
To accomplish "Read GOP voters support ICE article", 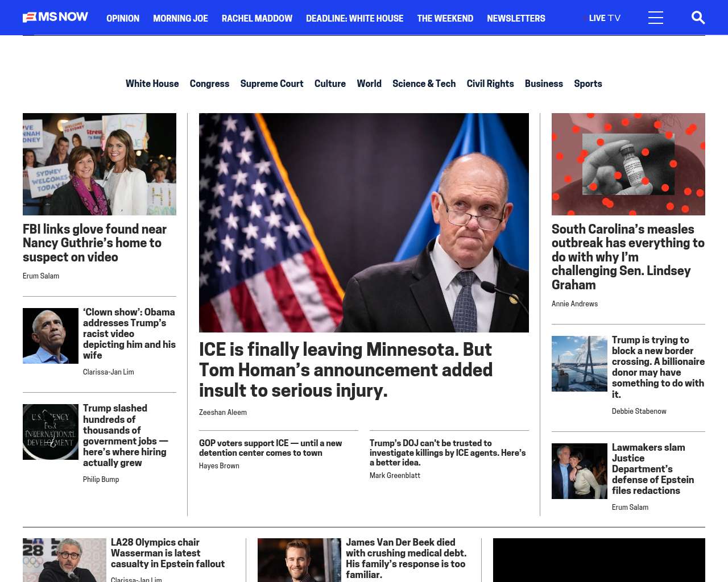I will 271,448.
